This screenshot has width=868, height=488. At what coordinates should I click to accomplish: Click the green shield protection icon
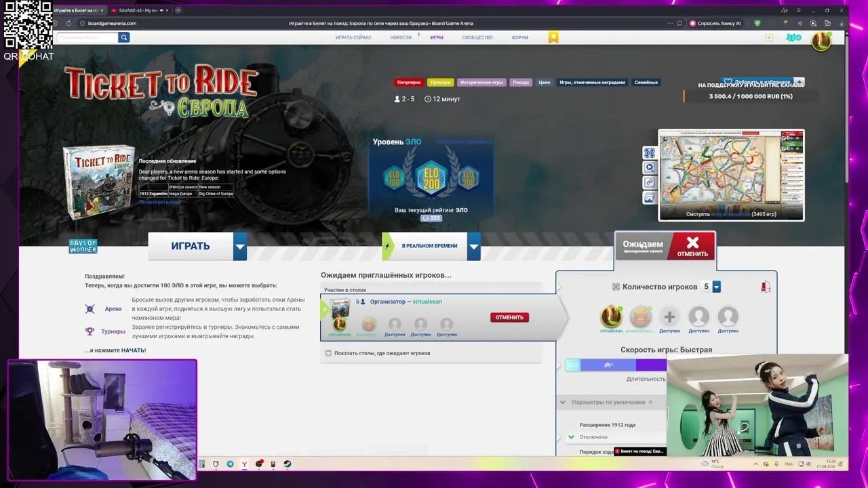point(757,23)
